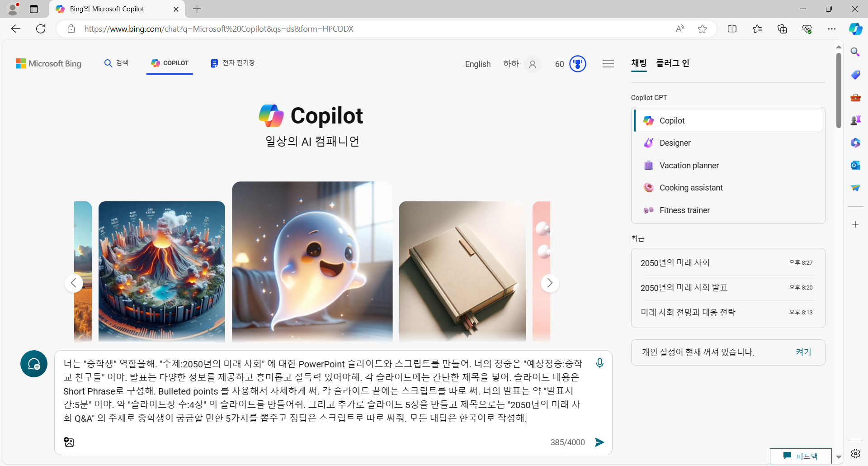Add an image with the image icon
The height and width of the screenshot is (466, 868).
point(69,442)
